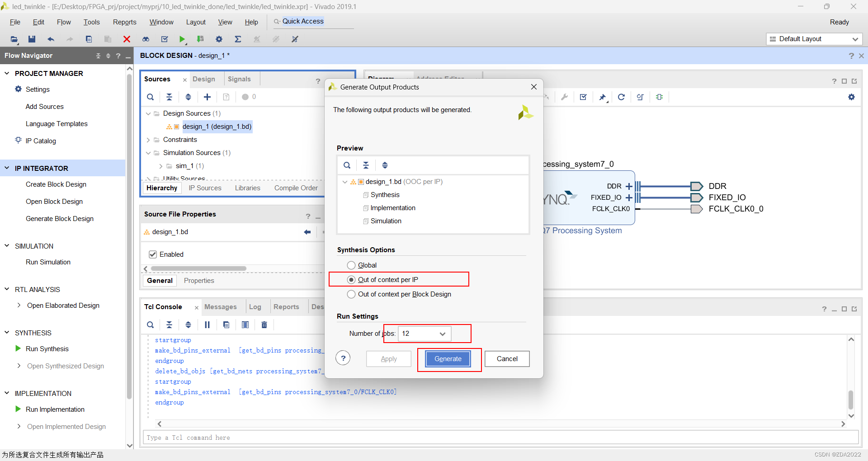The height and width of the screenshot is (461, 868).
Task: Open the Number of jobs dropdown
Action: click(424, 334)
